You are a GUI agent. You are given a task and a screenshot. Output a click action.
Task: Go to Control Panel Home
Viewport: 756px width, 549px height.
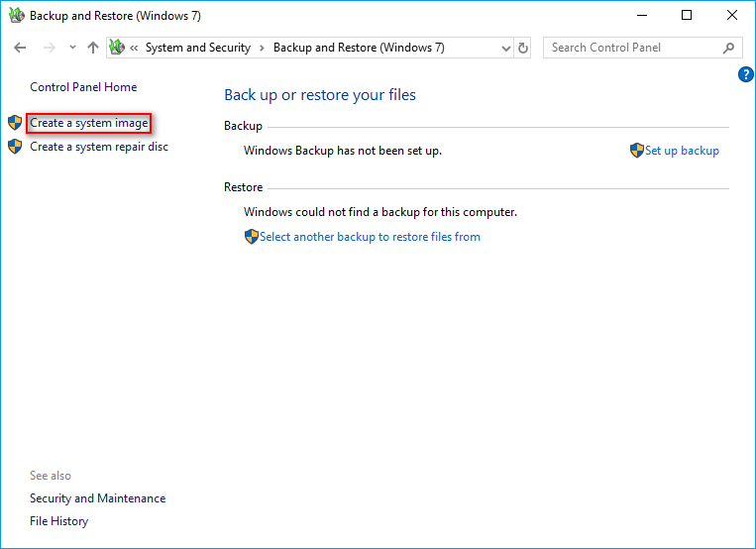point(83,87)
